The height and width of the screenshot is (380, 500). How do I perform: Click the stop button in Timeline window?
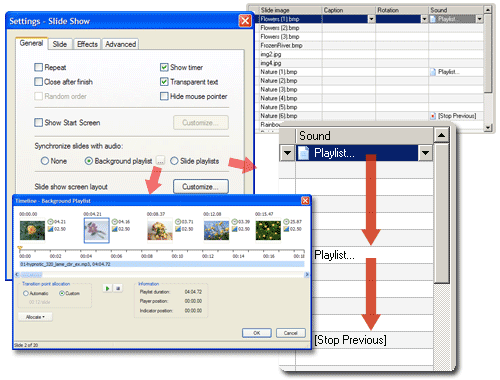coord(118,288)
